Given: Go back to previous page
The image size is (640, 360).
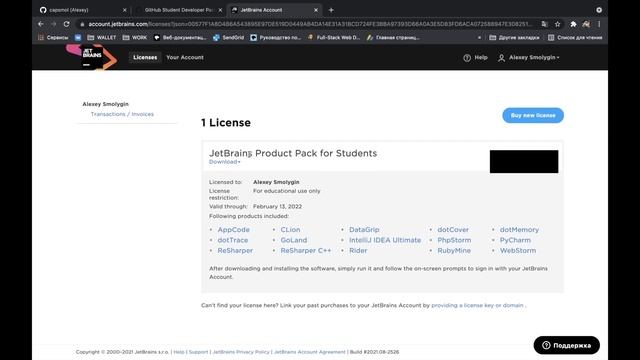Looking at the screenshot, I should point(40,24).
